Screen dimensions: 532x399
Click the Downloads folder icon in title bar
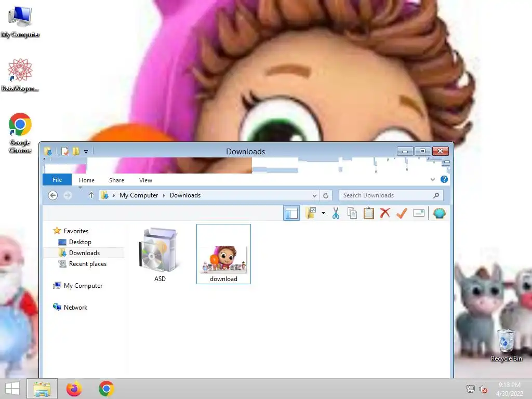coord(48,151)
